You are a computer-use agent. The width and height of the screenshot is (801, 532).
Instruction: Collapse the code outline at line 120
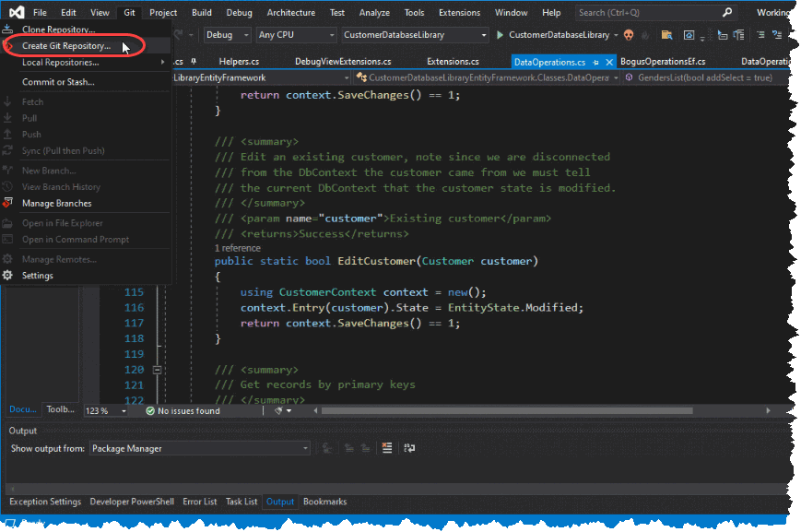tap(157, 369)
